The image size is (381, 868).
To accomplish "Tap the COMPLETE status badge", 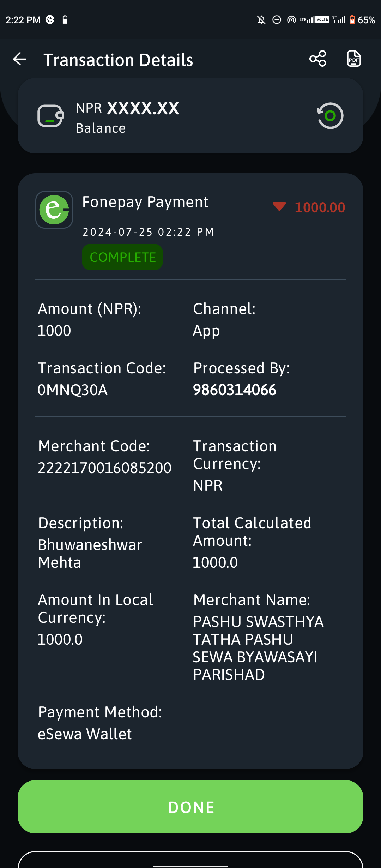I will pyautogui.click(x=122, y=257).
